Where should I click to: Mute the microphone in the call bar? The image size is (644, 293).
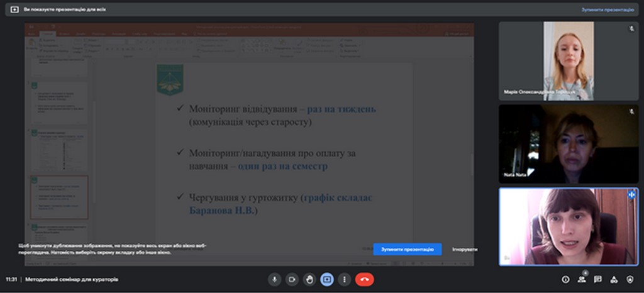(274, 279)
